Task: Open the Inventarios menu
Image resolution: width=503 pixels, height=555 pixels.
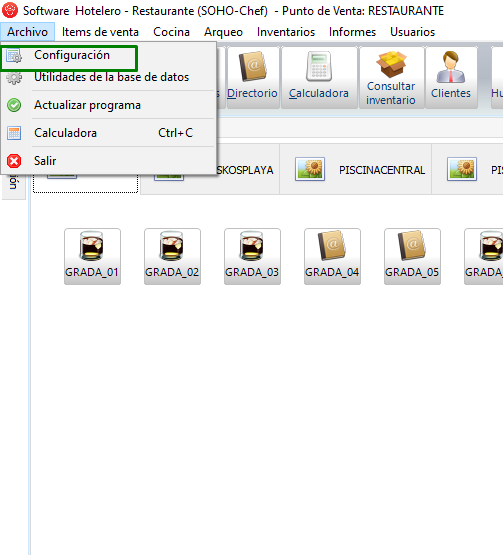Action: click(286, 32)
